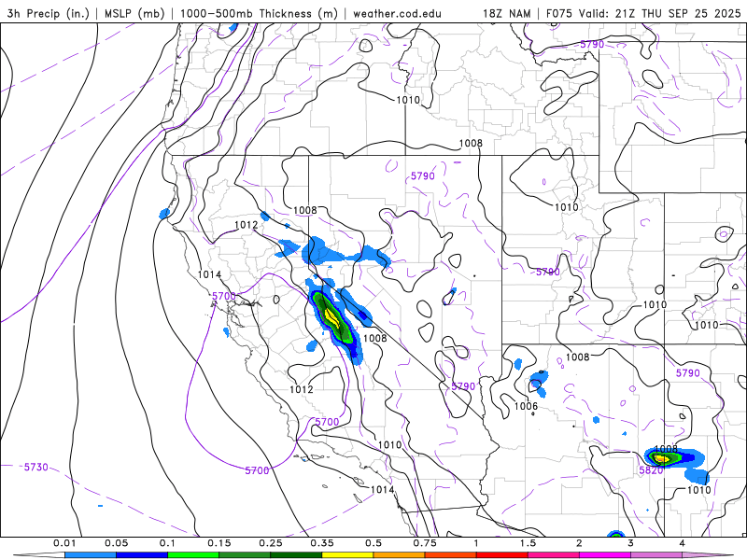Screen dimensions: 747x560
Task: Click the '18Z NAM' model label
Action: click(x=506, y=13)
